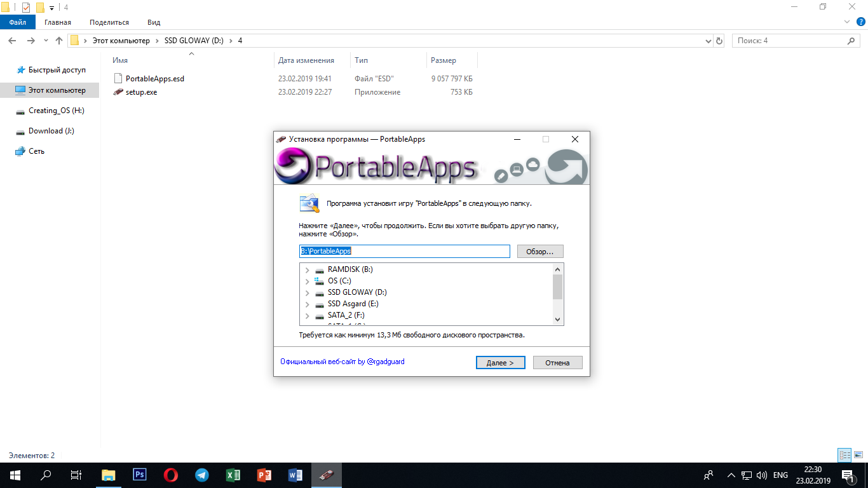
Task: Click the Далее > button
Action: coord(500,363)
